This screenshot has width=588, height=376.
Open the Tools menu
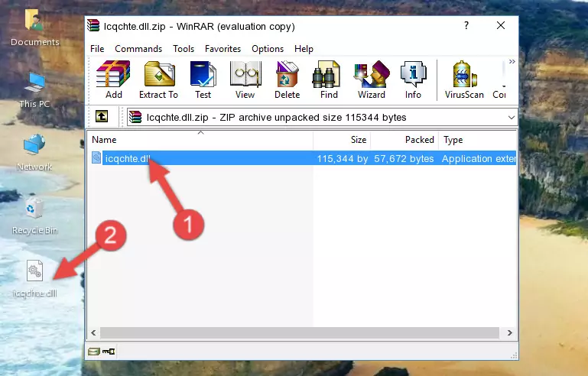coord(184,49)
